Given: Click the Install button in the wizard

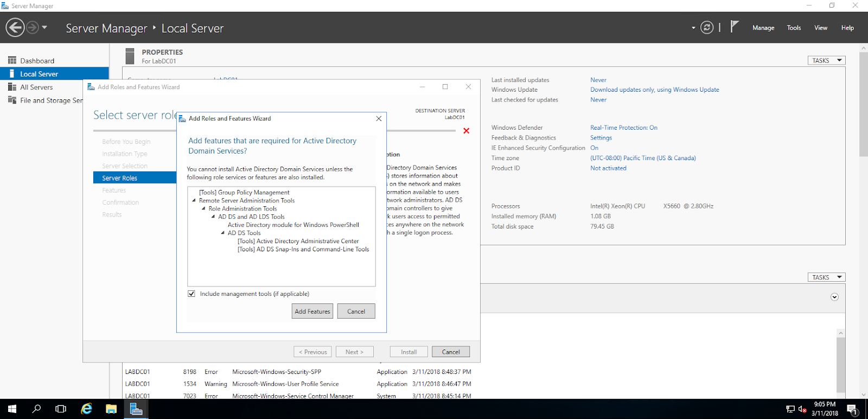Looking at the screenshot, I should (x=409, y=352).
